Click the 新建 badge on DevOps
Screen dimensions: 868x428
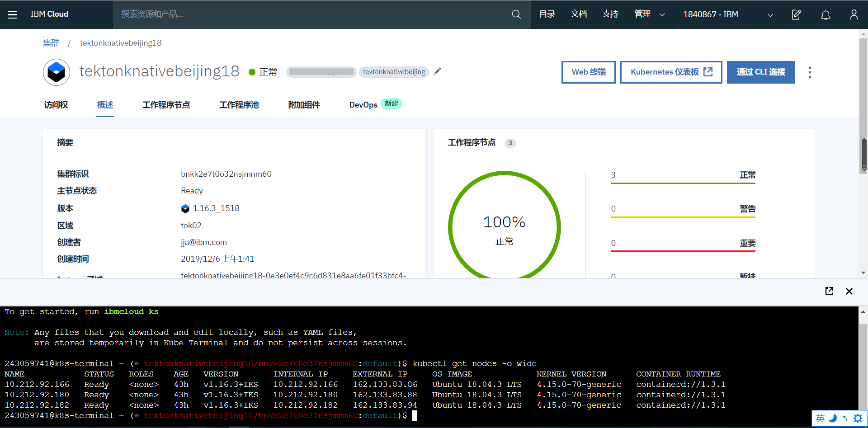click(391, 104)
